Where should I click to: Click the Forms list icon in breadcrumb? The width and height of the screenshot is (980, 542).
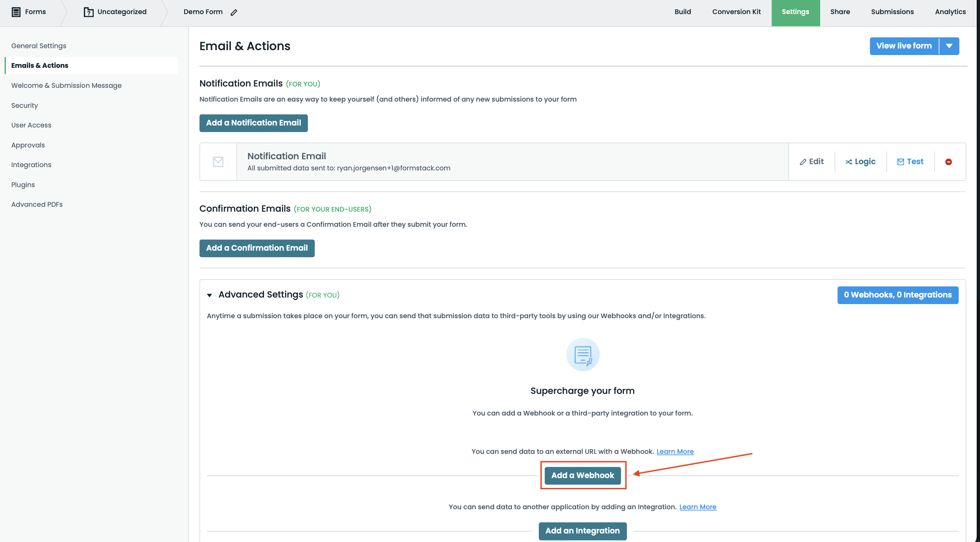point(16,12)
